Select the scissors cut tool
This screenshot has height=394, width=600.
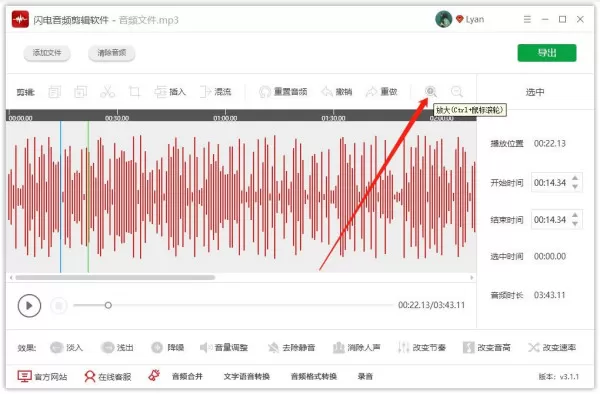point(108,92)
